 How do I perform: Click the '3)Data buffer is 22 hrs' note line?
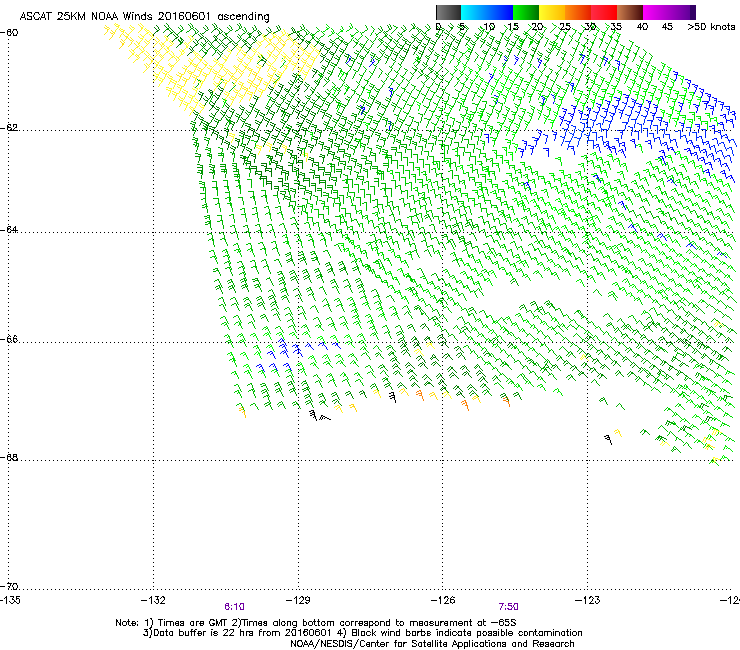pyautogui.click(x=362, y=633)
